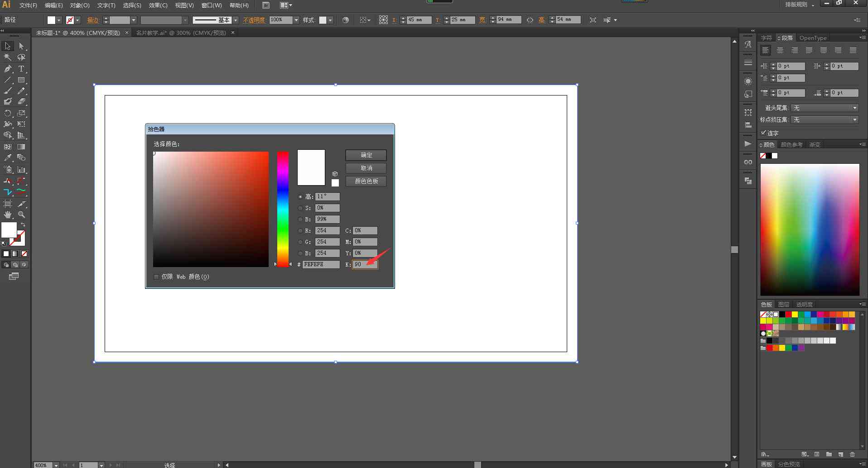This screenshot has width=868, height=468.
Task: Select the blue B radio button below G
Action: [x=300, y=253]
